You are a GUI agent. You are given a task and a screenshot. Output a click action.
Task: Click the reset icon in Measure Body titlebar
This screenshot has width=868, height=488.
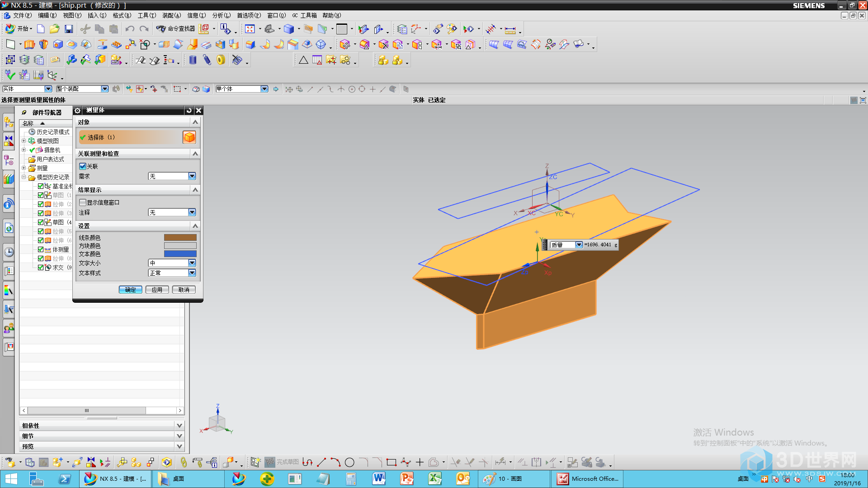point(189,110)
